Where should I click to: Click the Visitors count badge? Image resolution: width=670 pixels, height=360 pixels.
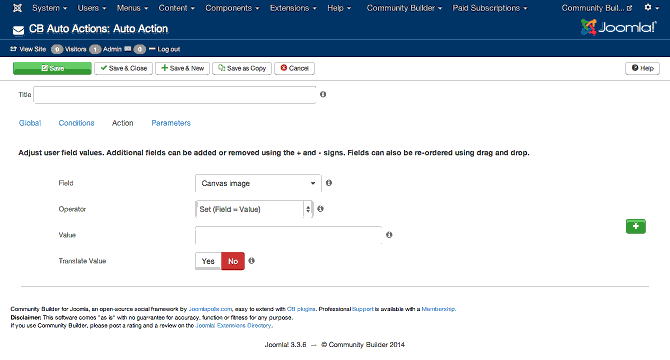[57, 50]
